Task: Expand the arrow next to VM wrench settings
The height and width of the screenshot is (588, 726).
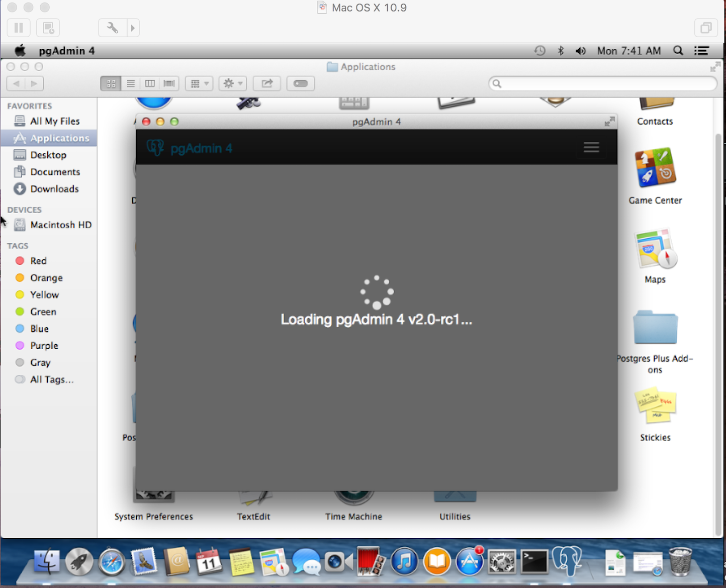Action: click(x=133, y=28)
